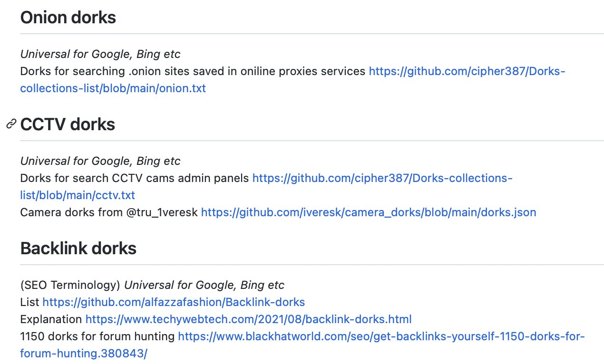Click the italic Universal text under Backlink dorks

pyautogui.click(x=204, y=285)
